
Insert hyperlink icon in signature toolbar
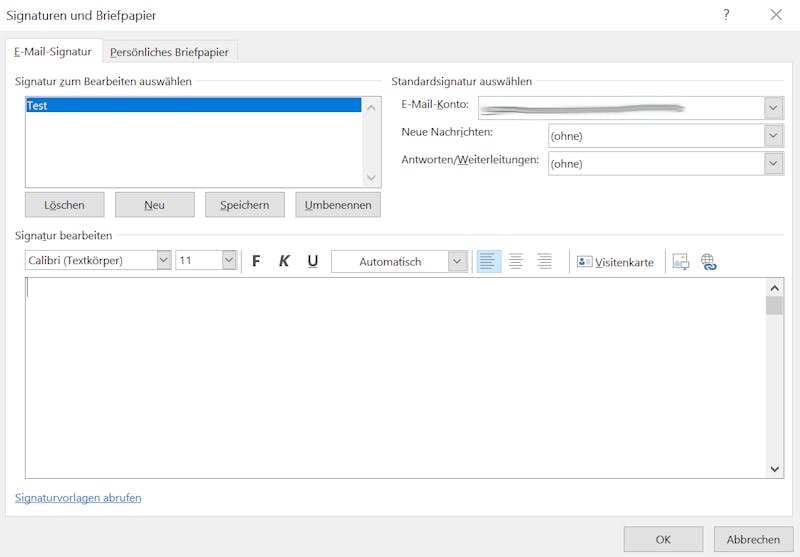[x=709, y=262]
